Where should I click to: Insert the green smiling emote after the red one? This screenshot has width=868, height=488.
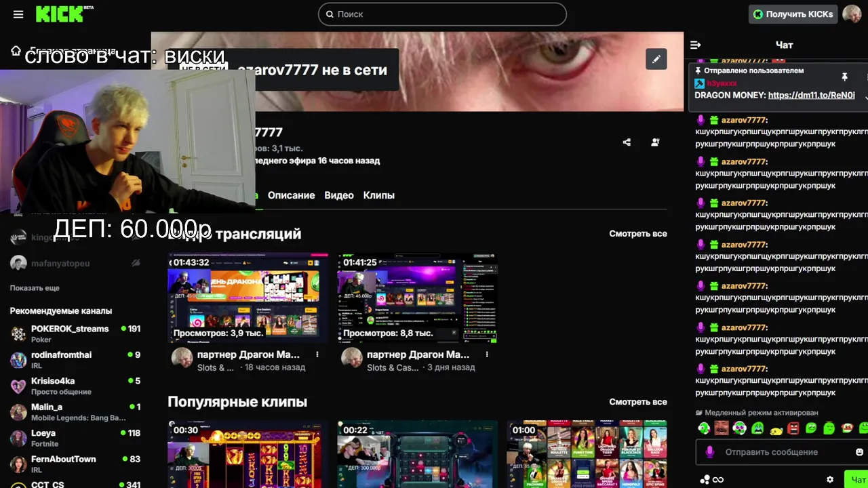[811, 428]
